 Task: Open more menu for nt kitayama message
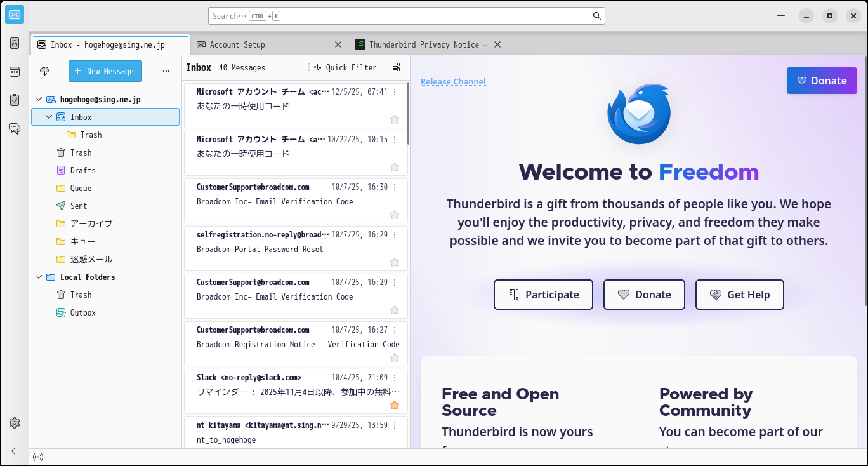click(x=395, y=425)
